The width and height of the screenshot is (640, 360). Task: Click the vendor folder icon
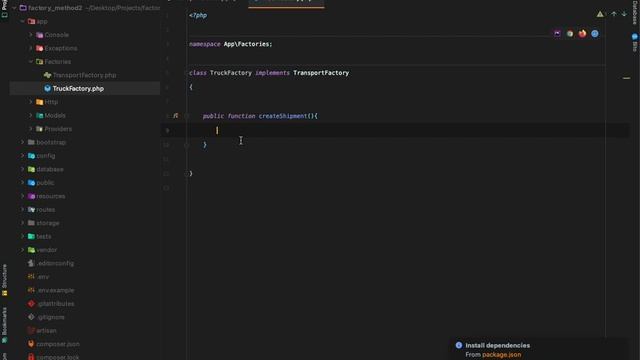tap(31, 250)
